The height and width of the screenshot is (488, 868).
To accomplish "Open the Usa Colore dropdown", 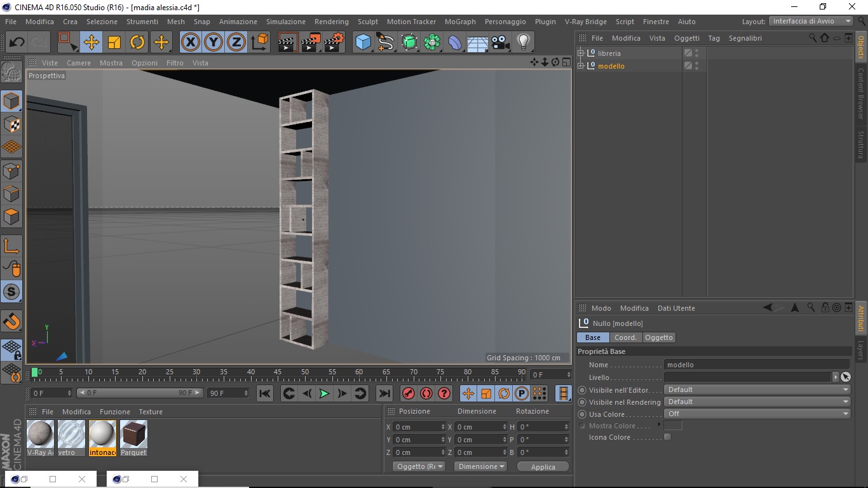I will (x=756, y=414).
